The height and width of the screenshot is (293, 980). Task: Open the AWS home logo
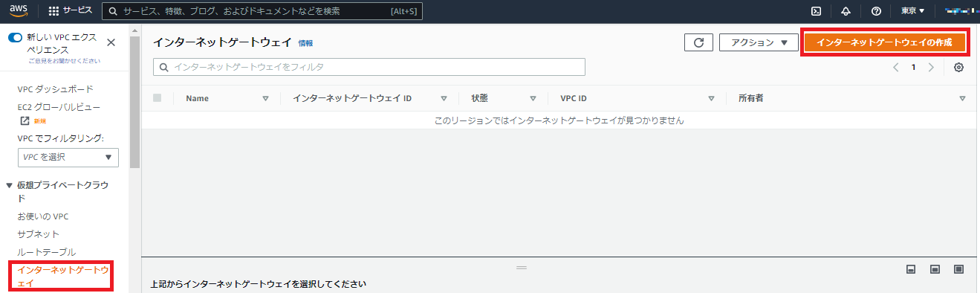pyautogui.click(x=19, y=10)
